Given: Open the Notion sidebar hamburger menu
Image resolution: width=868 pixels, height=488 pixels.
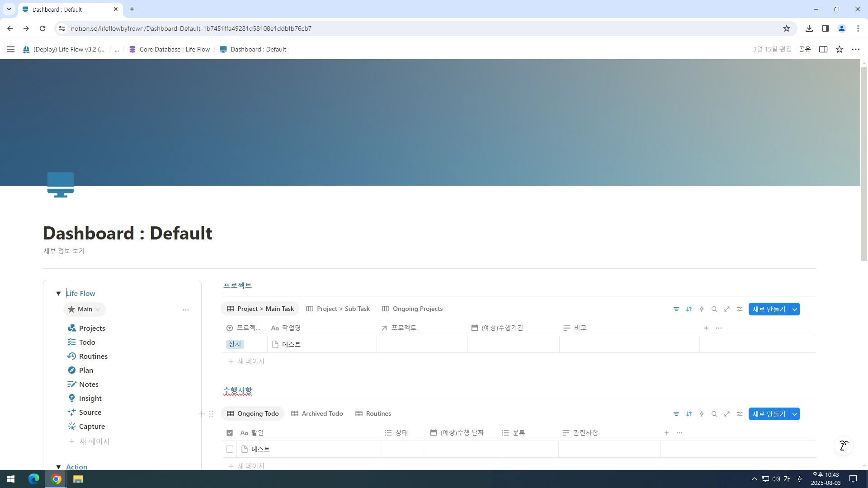Looking at the screenshot, I should coord(11,49).
